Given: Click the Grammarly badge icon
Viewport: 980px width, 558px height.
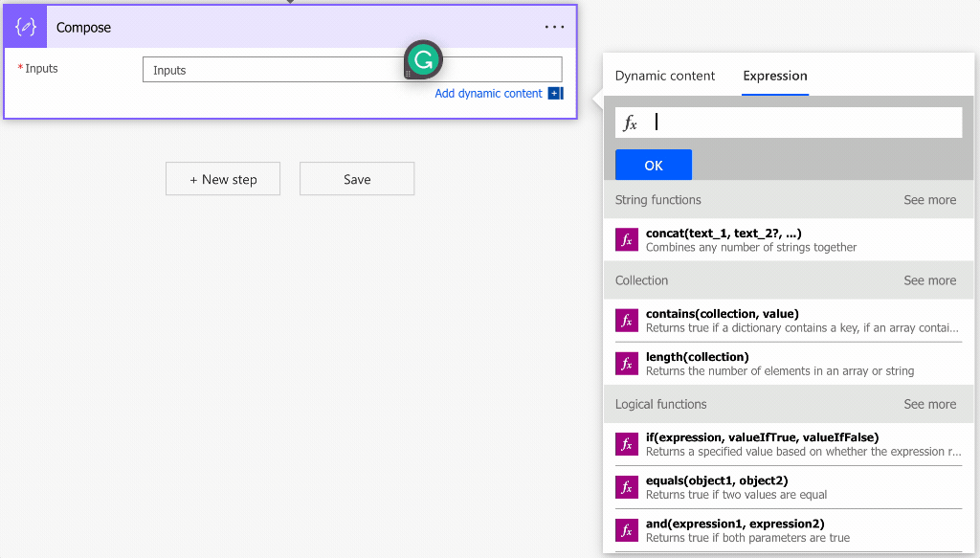Looking at the screenshot, I should [423, 59].
